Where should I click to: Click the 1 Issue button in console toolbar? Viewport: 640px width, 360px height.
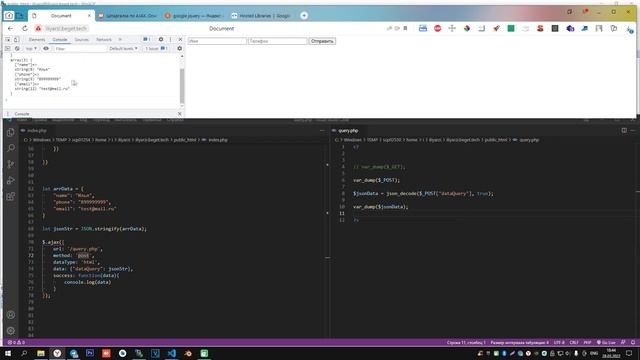click(x=156, y=49)
